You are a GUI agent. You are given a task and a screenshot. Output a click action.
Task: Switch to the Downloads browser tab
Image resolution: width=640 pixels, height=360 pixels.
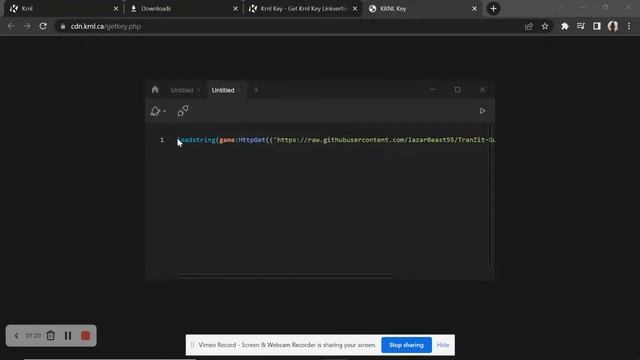183,9
